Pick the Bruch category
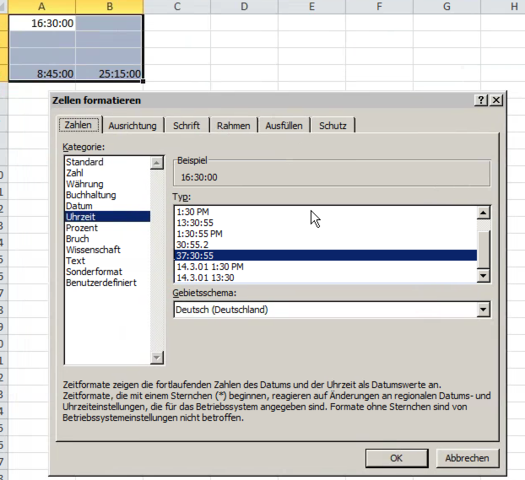The width and height of the screenshot is (525, 480). (x=107, y=239)
